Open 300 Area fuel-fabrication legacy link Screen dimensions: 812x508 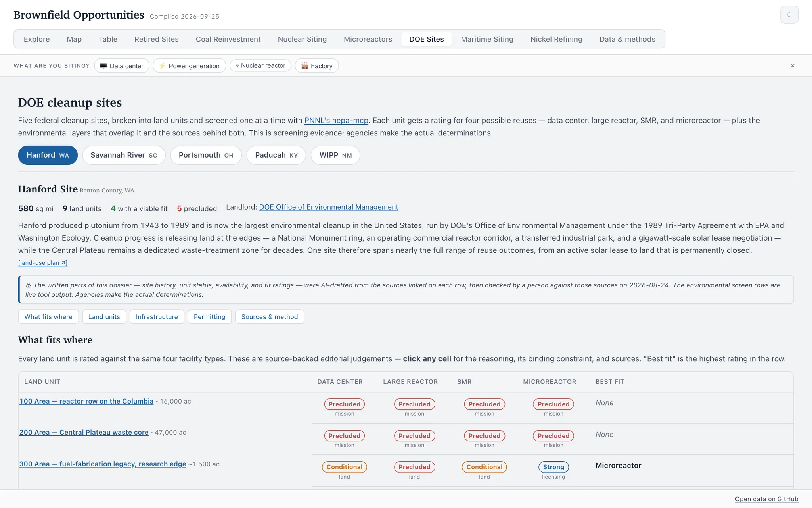103,464
